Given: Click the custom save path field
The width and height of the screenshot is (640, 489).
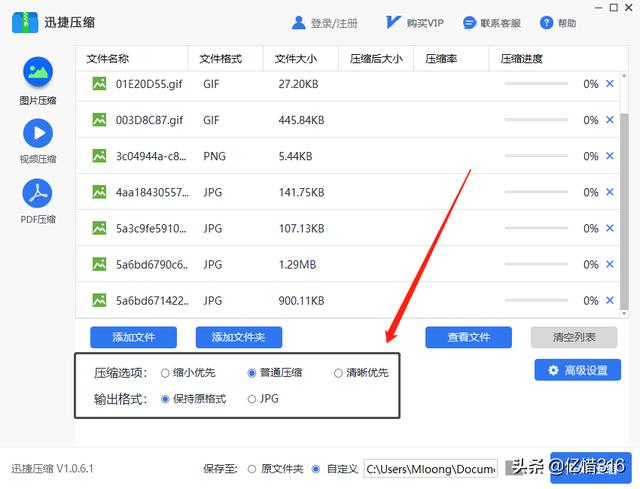Looking at the screenshot, I should (x=430, y=468).
